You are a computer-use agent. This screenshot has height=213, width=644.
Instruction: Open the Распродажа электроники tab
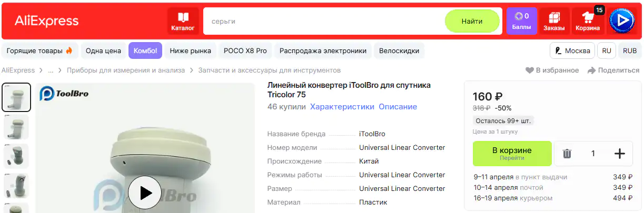[323, 51]
